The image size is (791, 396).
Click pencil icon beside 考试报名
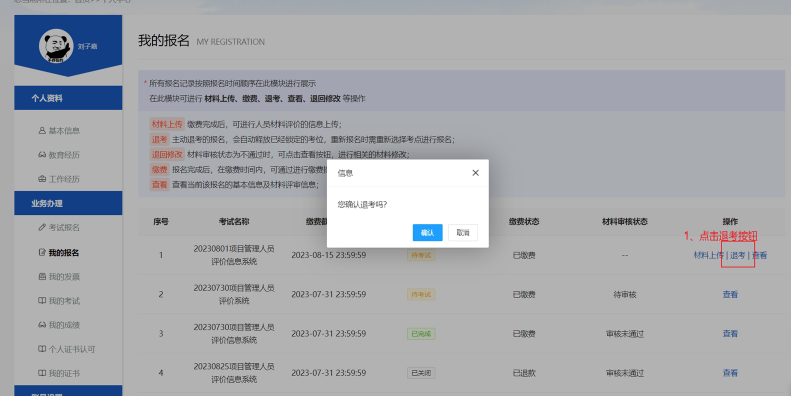pos(42,227)
